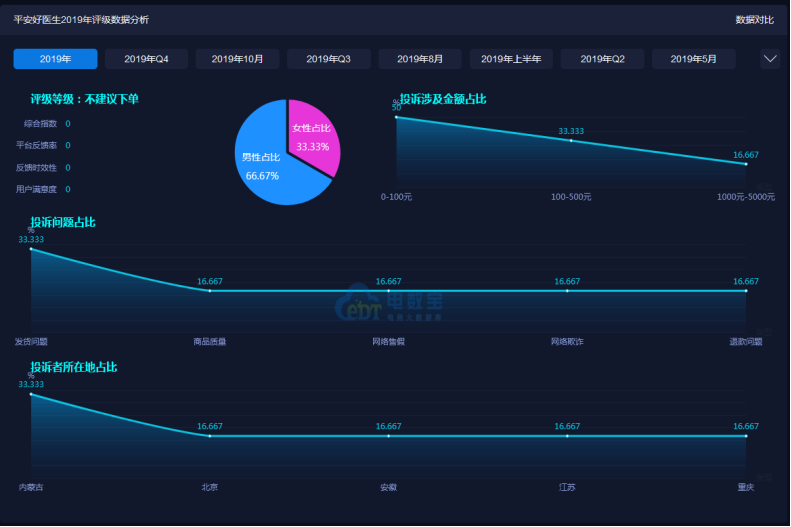Screen dimensions: 791x527
Task: Click the 北京 16.667 data point
Action: point(210,436)
